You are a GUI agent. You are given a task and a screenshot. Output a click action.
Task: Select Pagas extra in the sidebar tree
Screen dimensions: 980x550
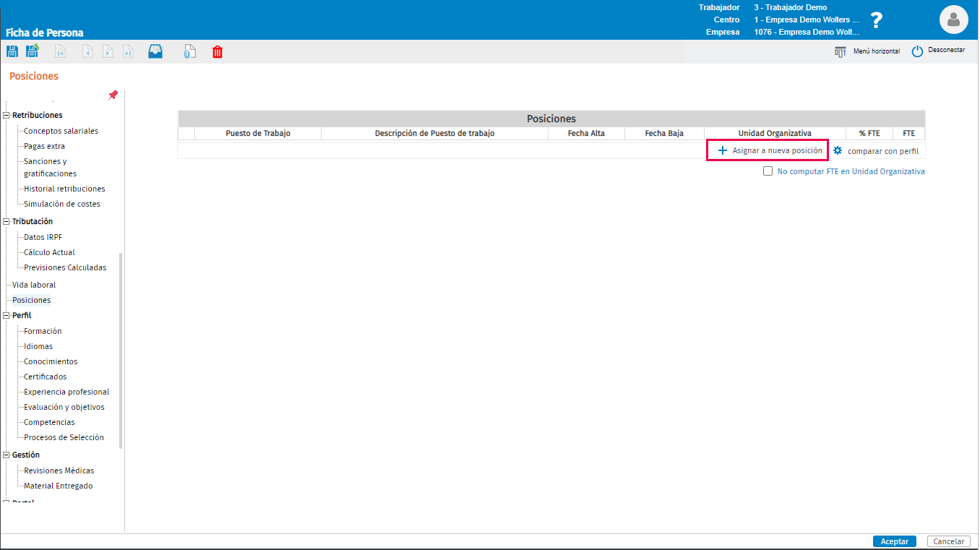click(x=44, y=146)
